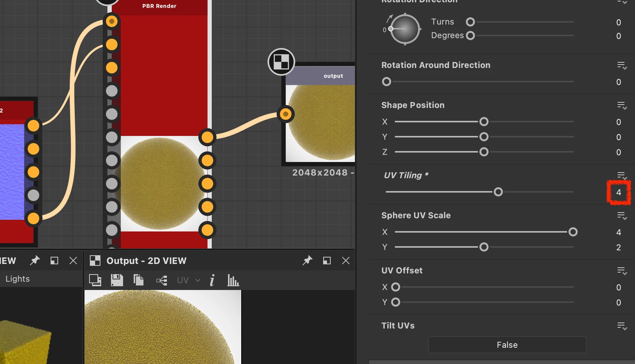Click the Turns slider handle
The image size is (635, 364).
(x=470, y=22)
